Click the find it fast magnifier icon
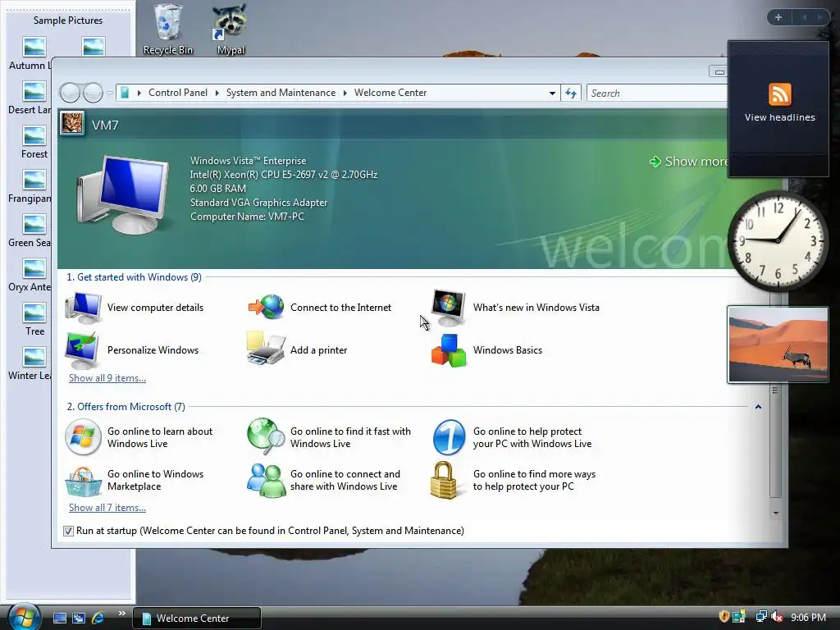The height and width of the screenshot is (630, 840). point(266,436)
